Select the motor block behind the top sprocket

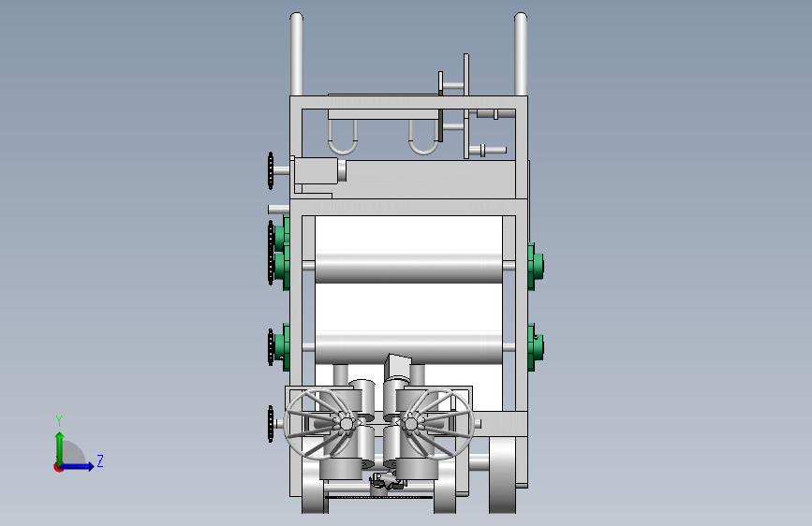316,170
